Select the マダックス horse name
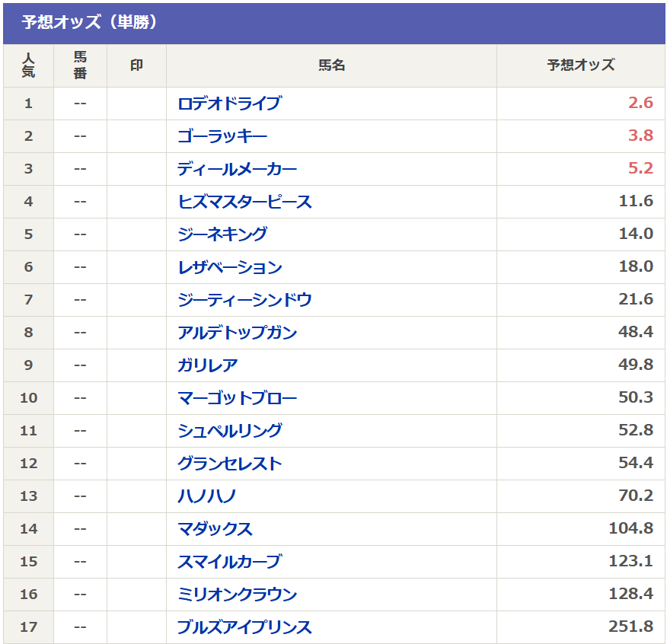Viewport: 667px width, 644px height. pyautogui.click(x=215, y=529)
